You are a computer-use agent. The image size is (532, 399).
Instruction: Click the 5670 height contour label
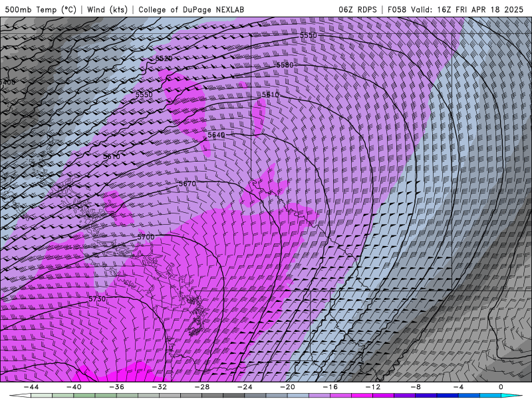pos(188,184)
